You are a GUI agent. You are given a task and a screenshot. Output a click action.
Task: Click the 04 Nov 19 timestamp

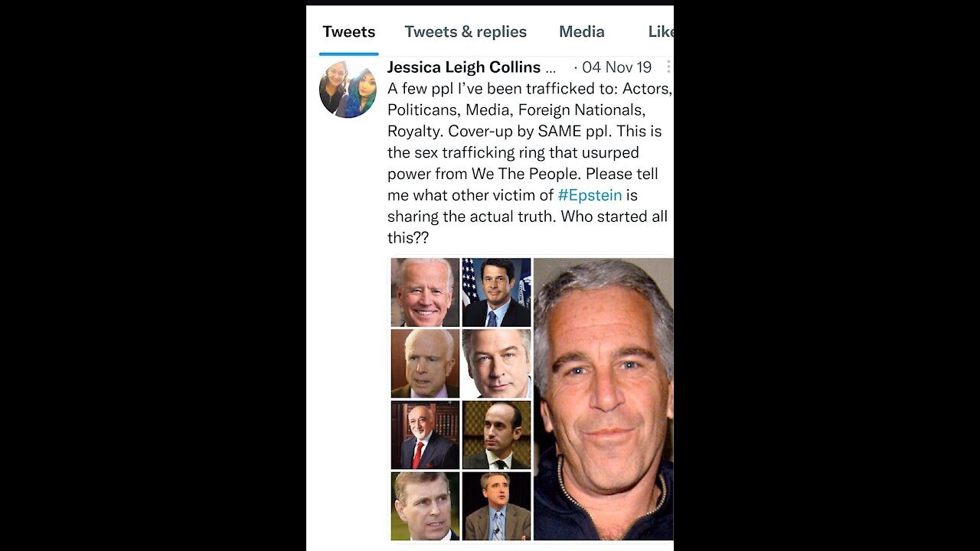point(616,67)
